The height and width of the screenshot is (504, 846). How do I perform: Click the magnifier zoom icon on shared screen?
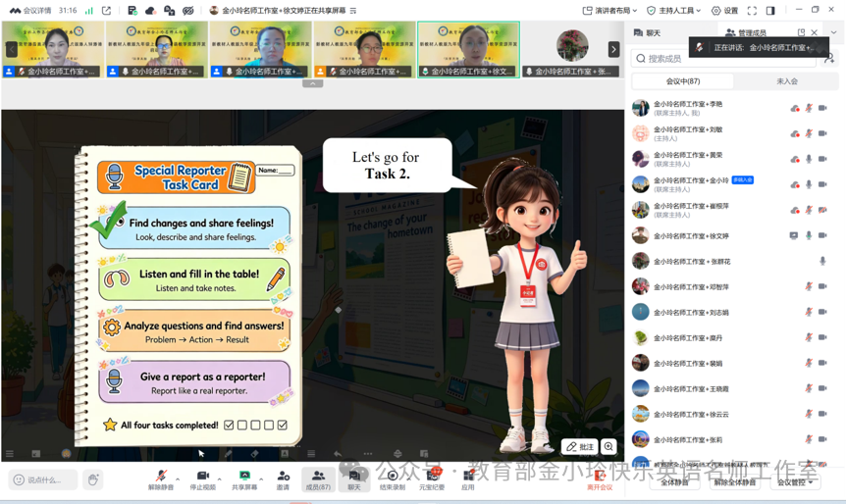point(608,446)
